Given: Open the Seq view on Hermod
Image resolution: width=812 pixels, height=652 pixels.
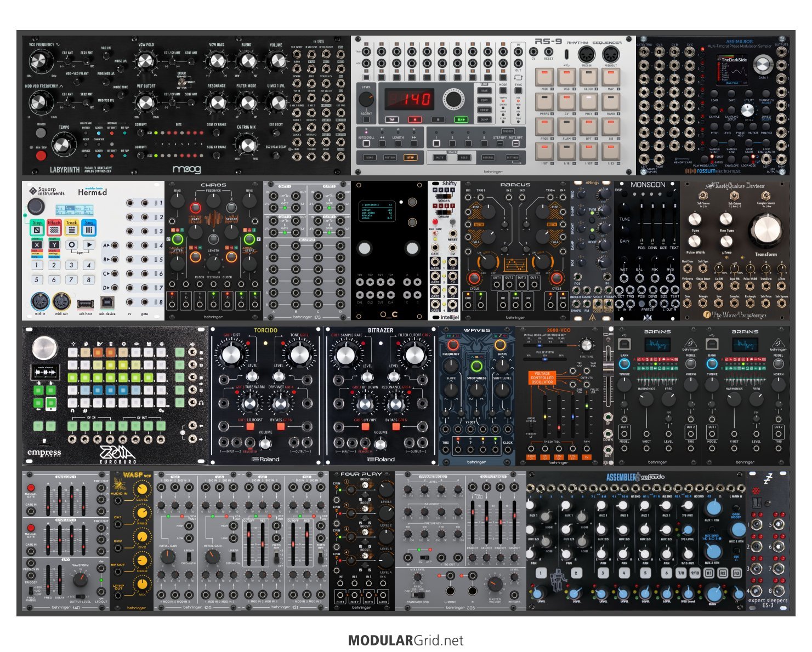Looking at the screenshot, I should (89, 227).
